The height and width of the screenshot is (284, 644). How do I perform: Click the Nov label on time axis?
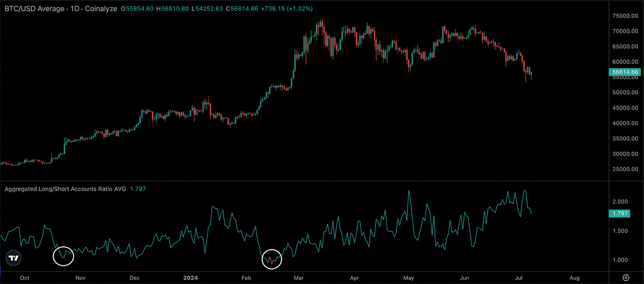(80, 278)
